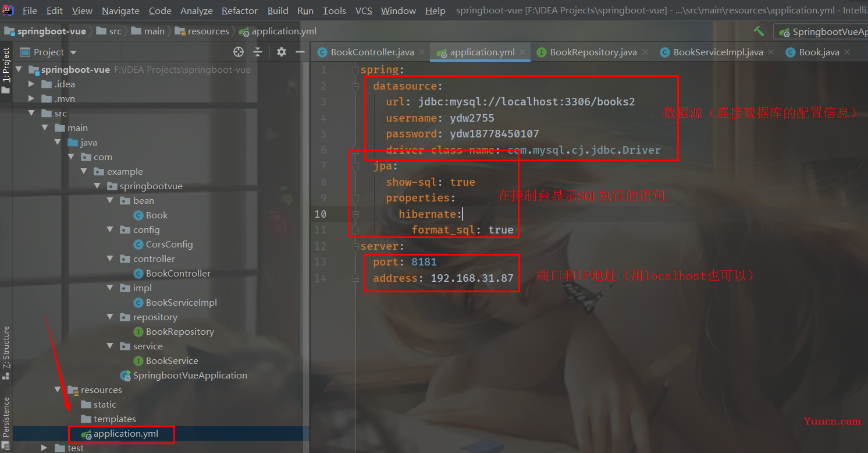The width and height of the screenshot is (868, 453).
Task: Close the Book.java tab
Action: (x=847, y=52)
